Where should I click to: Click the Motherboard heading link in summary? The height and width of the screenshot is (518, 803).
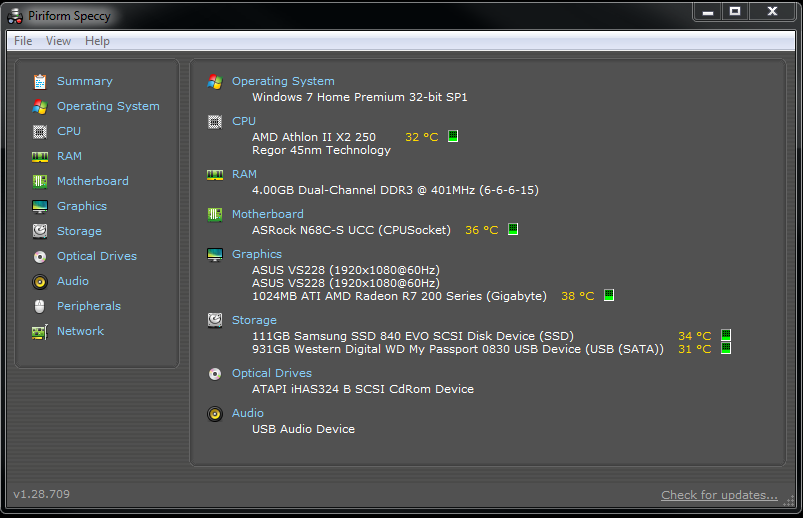[268, 214]
